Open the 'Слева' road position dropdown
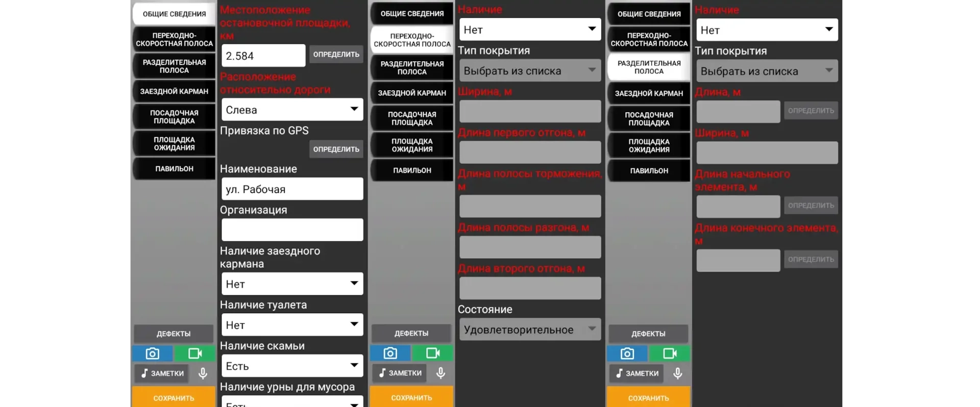Viewport: 980px width, 407px height. coord(292,110)
